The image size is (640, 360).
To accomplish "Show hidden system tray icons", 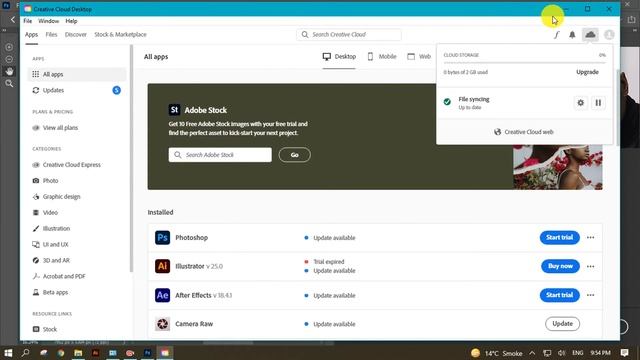I will 532,353.
